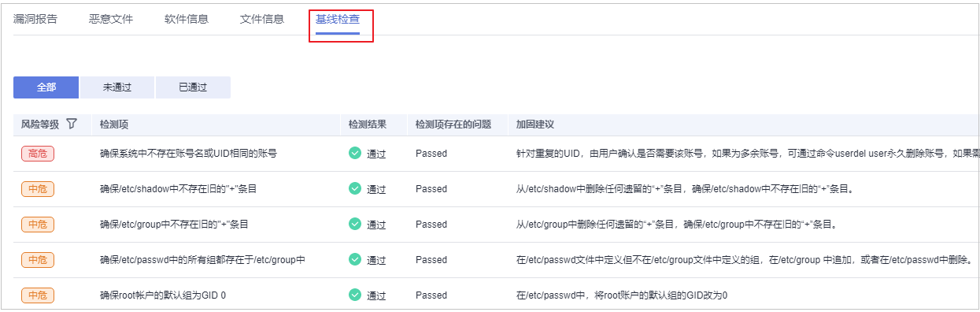Image resolution: width=980 pixels, height=312 pixels.
Task: Open the 风险等级 filter funnel icon
Action: [x=72, y=124]
